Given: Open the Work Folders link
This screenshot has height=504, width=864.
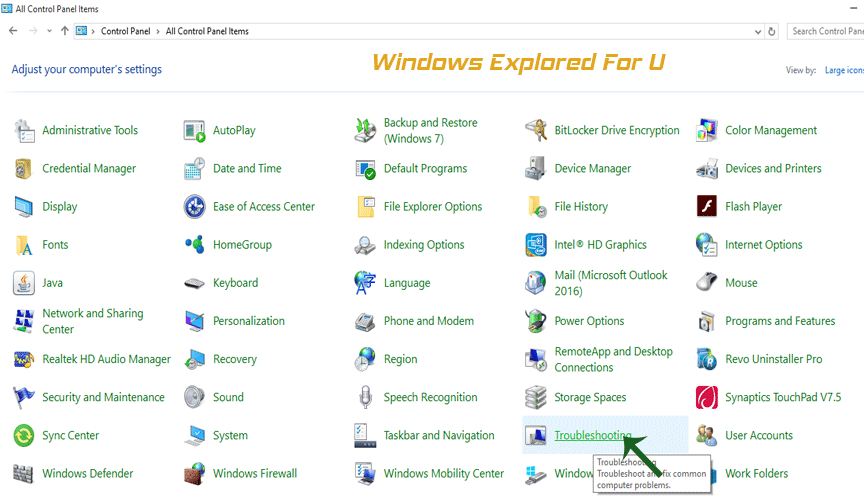Looking at the screenshot, I should click(x=757, y=474).
